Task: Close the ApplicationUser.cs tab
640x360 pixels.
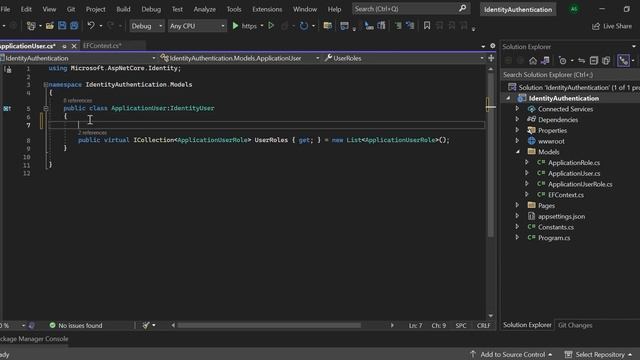Action: click(x=74, y=46)
